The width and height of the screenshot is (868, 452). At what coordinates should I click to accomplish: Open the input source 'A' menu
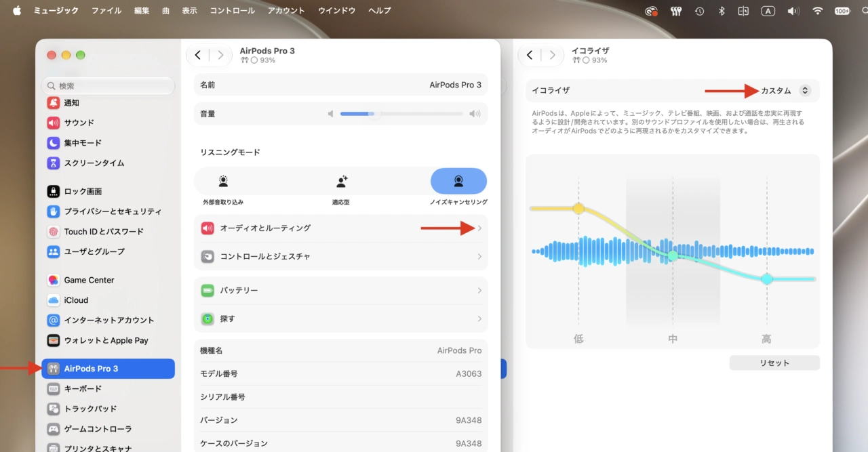(768, 11)
